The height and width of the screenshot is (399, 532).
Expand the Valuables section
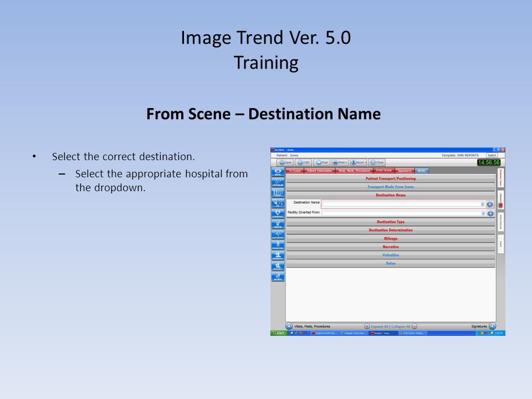click(391, 255)
